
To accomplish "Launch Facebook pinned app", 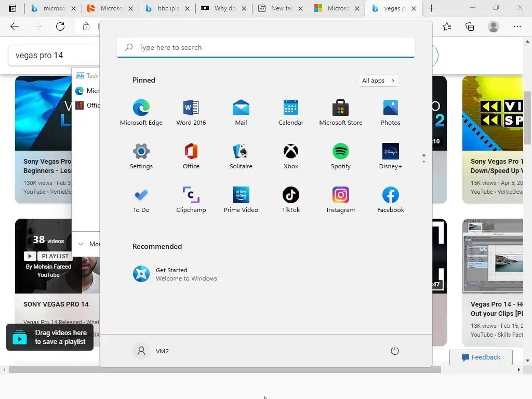I will coord(391,200).
